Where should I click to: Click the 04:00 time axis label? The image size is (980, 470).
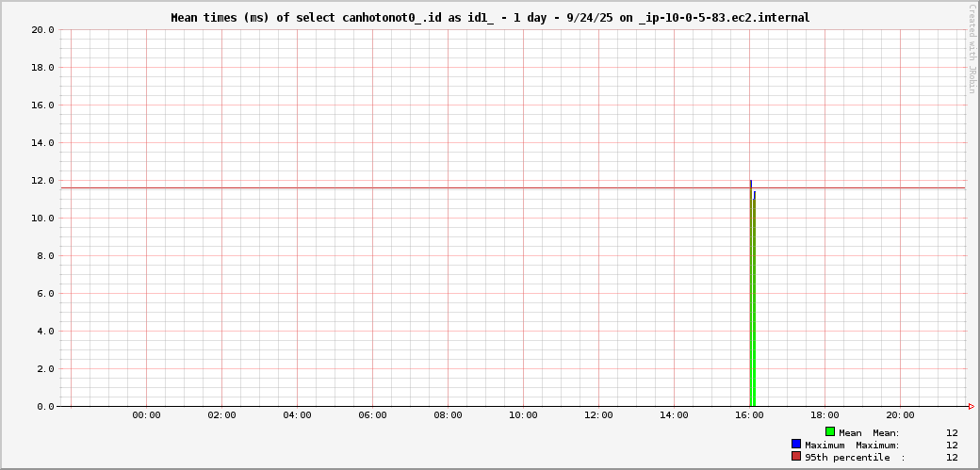[297, 415]
